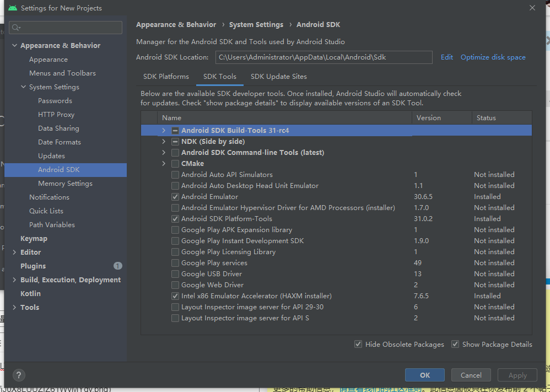Toggle Hide Obsolete Packages checkbox
This screenshot has height=392, width=550.
(x=358, y=344)
